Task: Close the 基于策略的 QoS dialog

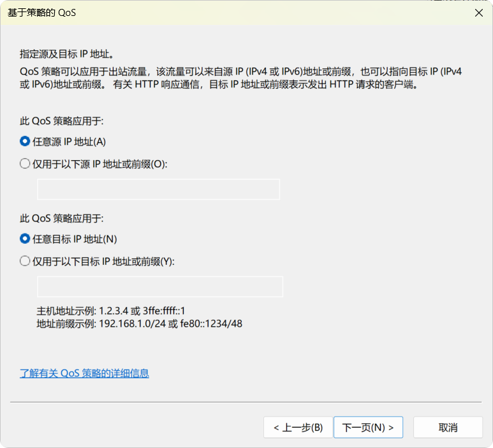Action: coord(479,13)
